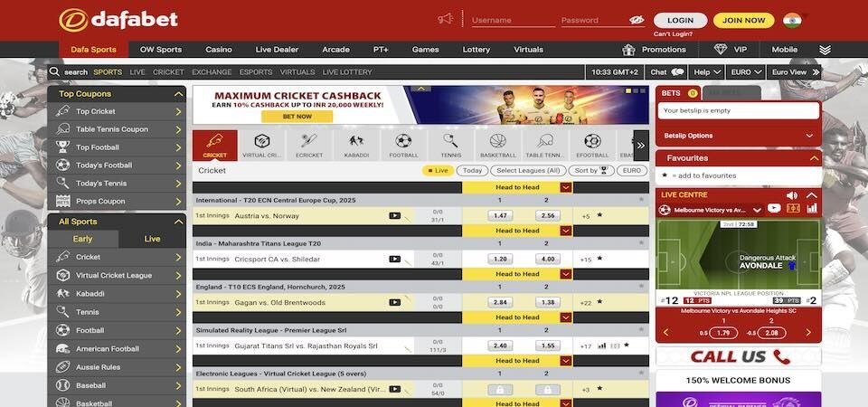Click the JOIN NOW button
Image resolution: width=868 pixels, height=407 pixels.
(x=743, y=21)
